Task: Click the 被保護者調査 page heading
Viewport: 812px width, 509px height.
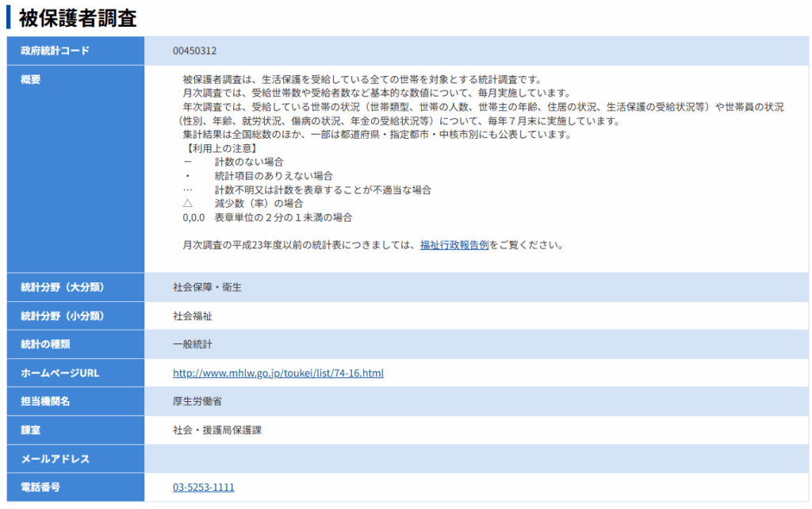Action: point(78,18)
